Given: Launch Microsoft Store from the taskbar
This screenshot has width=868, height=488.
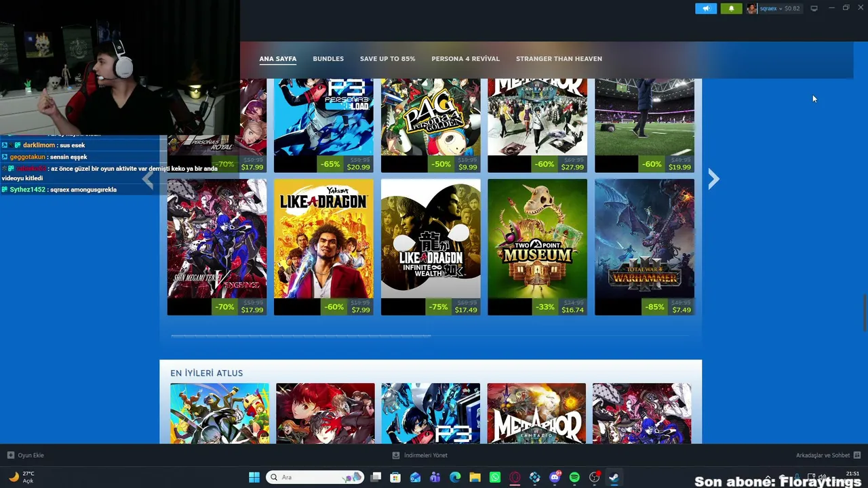Looking at the screenshot, I should (x=395, y=477).
